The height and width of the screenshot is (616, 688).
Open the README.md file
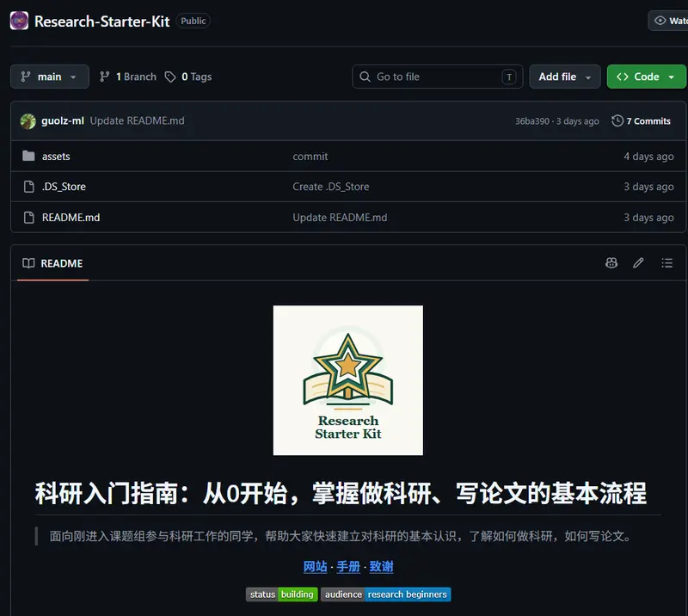pyautogui.click(x=71, y=218)
